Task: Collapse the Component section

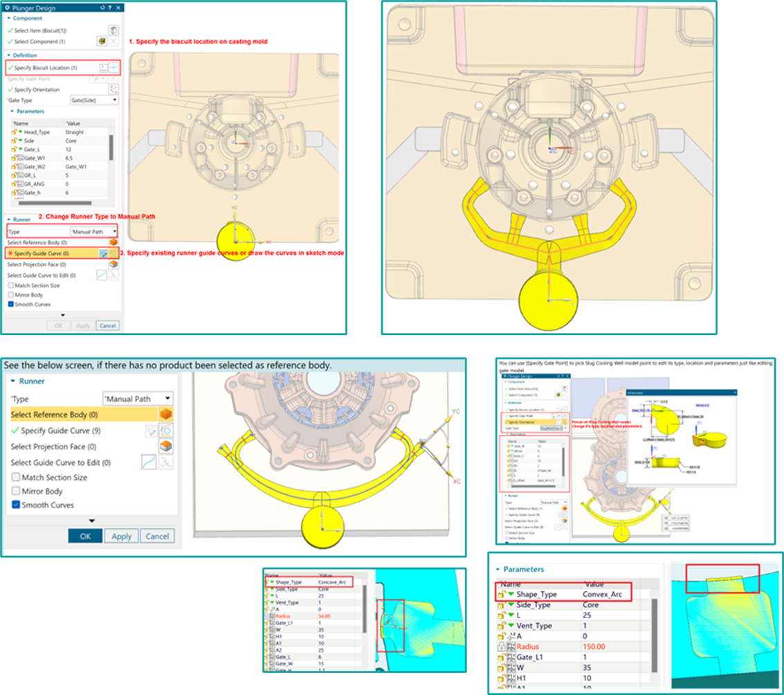Action: pyautogui.click(x=10, y=18)
